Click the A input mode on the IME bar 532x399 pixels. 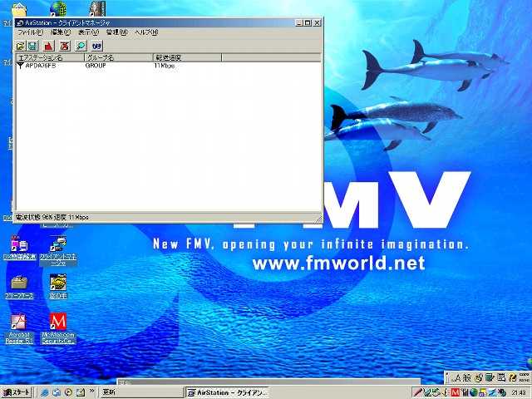tap(457, 377)
